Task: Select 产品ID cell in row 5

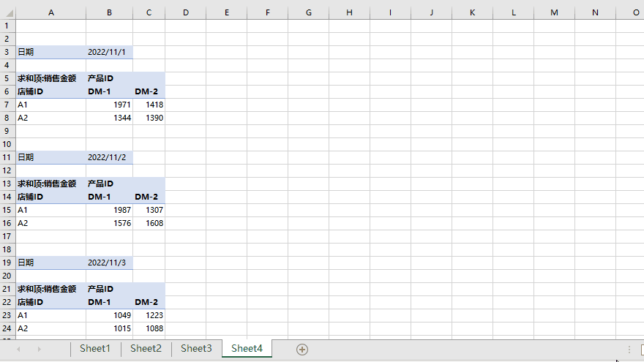Action: (109, 78)
